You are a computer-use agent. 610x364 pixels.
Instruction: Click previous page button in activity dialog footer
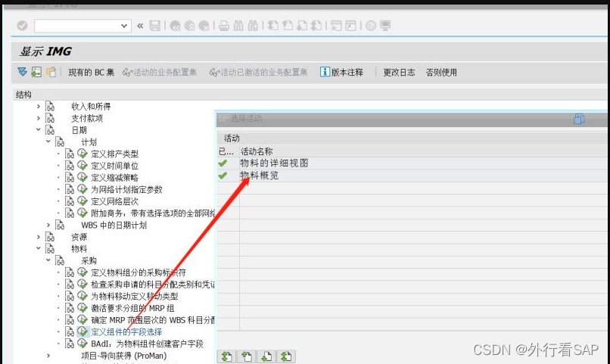coord(247,356)
